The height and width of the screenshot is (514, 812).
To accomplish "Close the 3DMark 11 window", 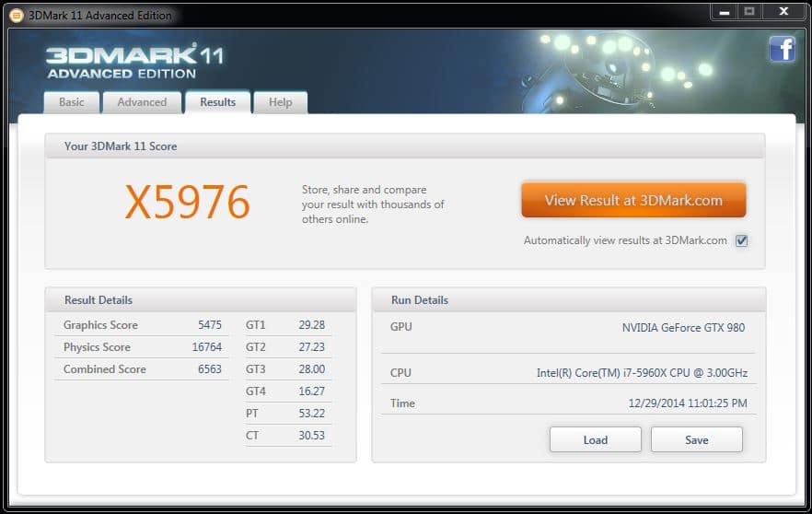I will click(x=783, y=11).
